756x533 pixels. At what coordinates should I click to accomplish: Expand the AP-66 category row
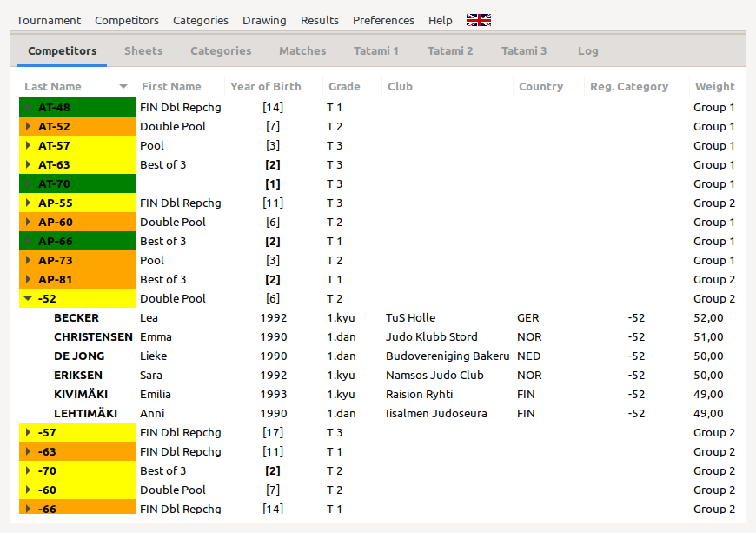click(29, 242)
